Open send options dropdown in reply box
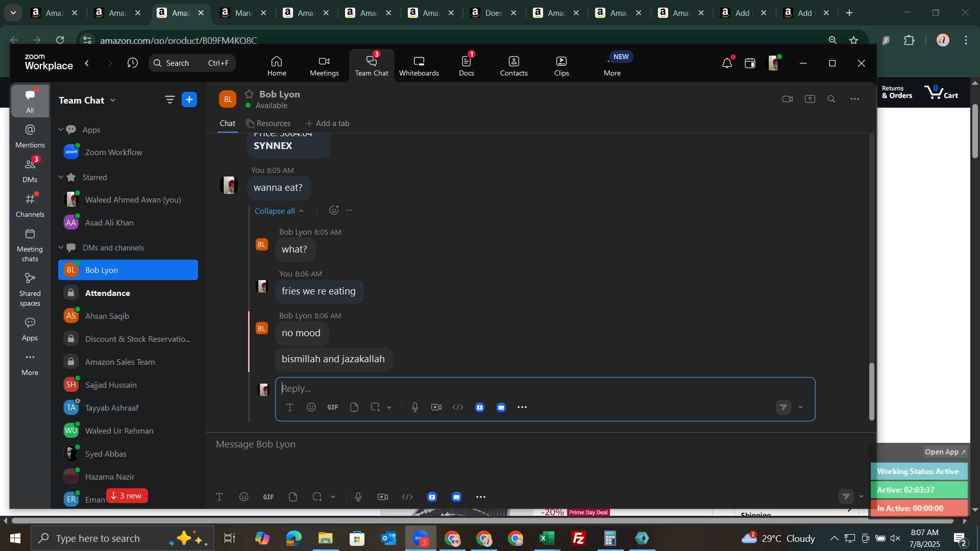The height and width of the screenshot is (551, 980). 800,407
